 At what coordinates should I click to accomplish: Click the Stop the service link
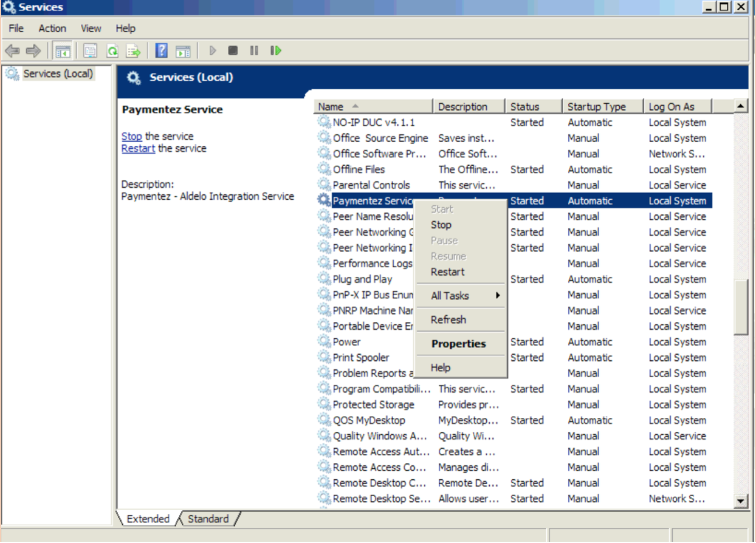pos(132,137)
